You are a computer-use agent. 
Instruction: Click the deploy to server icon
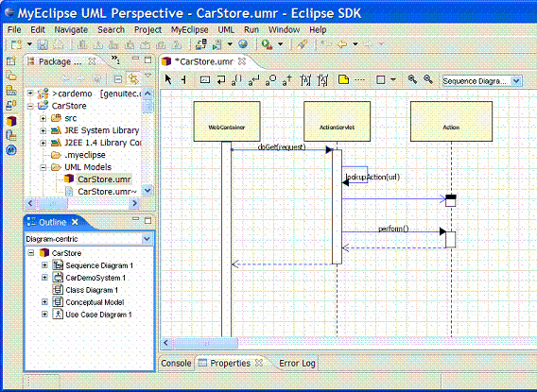click(x=201, y=44)
